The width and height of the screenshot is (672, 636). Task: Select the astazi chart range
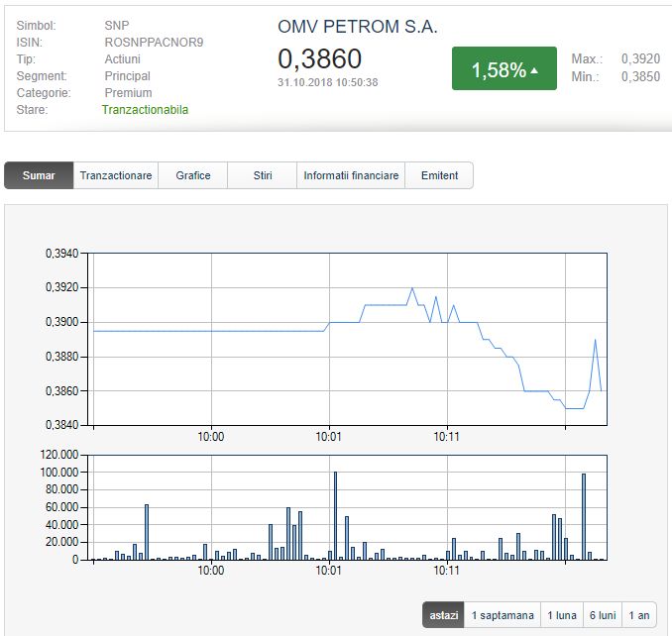444,615
